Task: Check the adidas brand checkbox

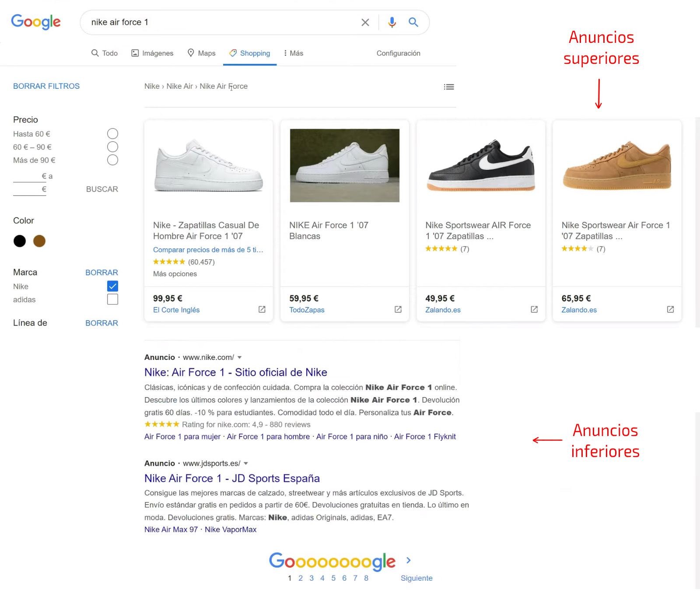Action: point(112,299)
